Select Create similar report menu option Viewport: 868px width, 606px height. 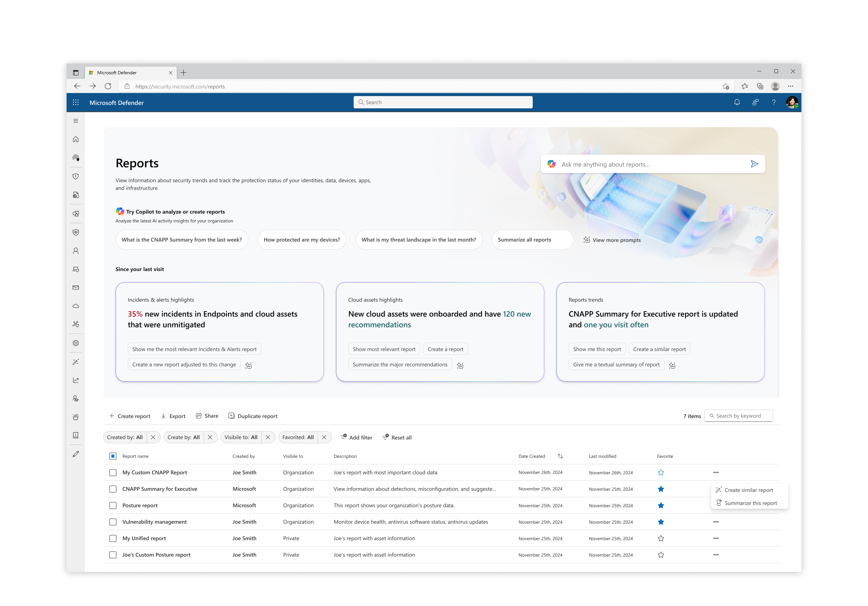749,490
